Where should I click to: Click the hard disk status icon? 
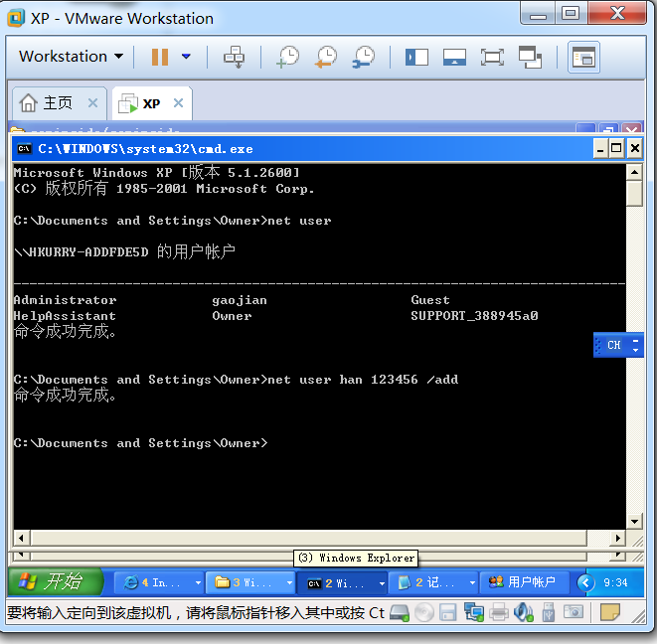tap(399, 612)
